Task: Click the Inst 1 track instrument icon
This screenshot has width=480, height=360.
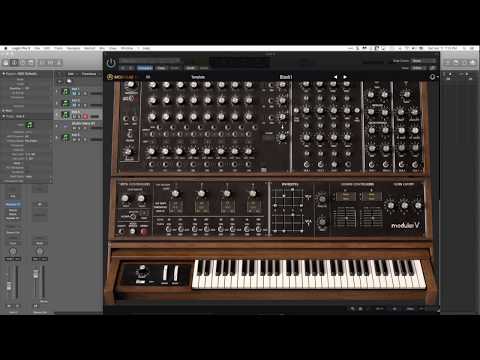Action: 66,91
